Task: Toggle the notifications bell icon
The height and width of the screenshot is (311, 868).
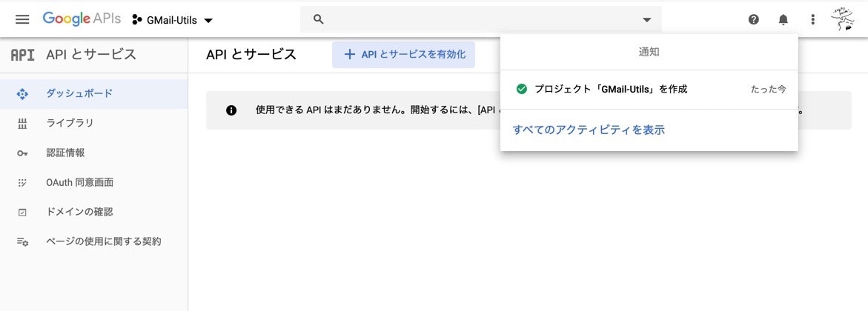Action: (x=783, y=19)
